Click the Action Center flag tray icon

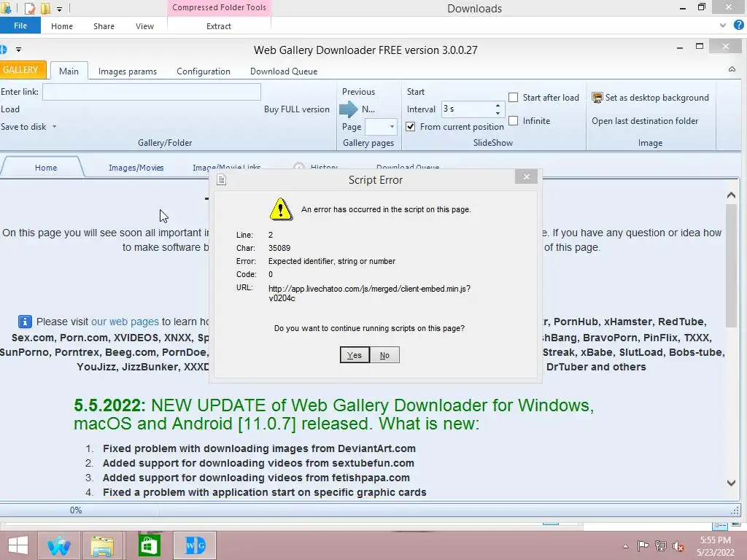[x=643, y=545]
